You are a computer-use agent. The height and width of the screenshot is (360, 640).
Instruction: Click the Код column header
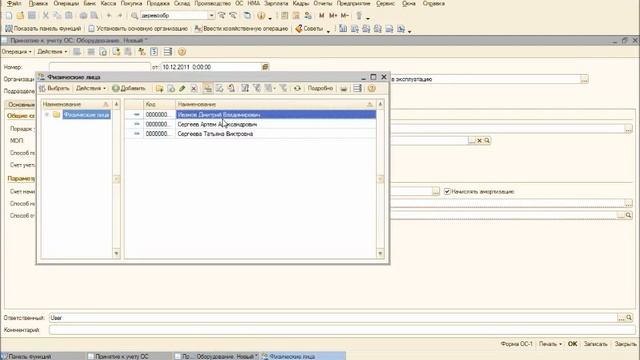[x=159, y=104]
